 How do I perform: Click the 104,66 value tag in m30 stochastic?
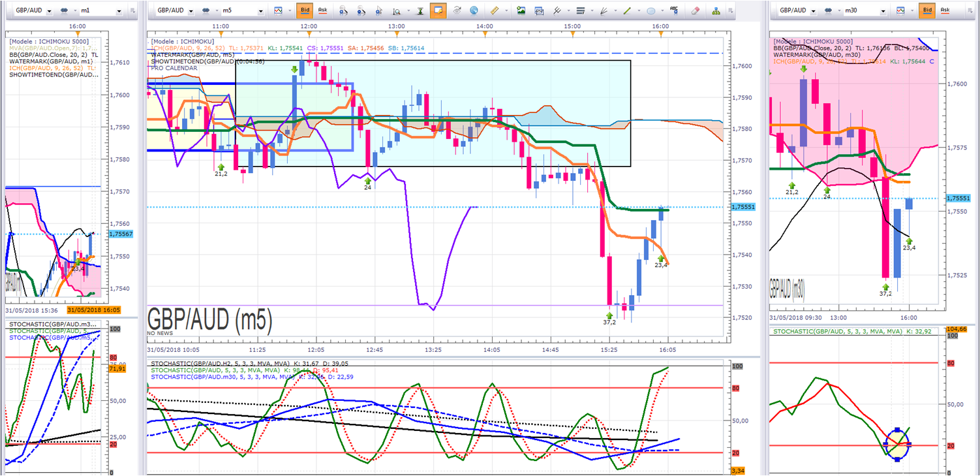(955, 329)
